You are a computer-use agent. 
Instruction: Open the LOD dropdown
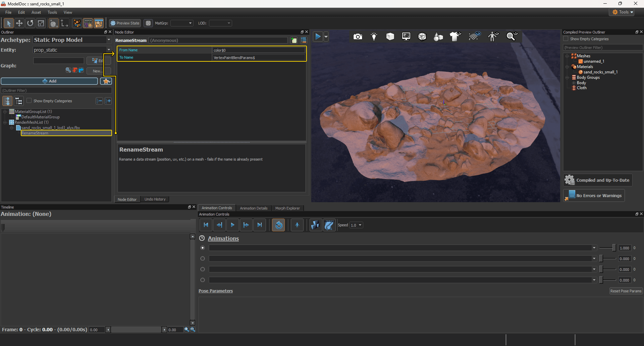point(220,23)
